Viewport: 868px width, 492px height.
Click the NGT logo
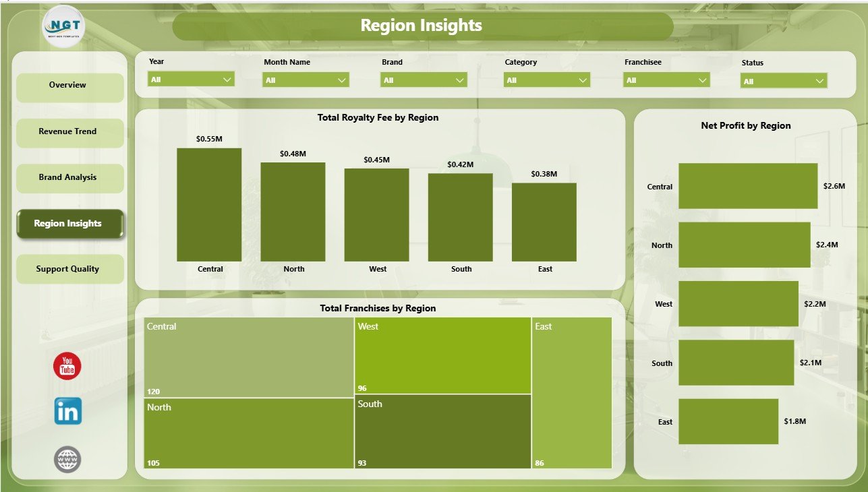pyautogui.click(x=64, y=26)
